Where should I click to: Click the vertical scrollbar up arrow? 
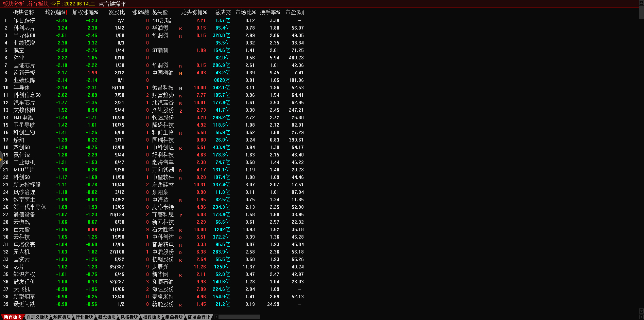coord(641,3)
